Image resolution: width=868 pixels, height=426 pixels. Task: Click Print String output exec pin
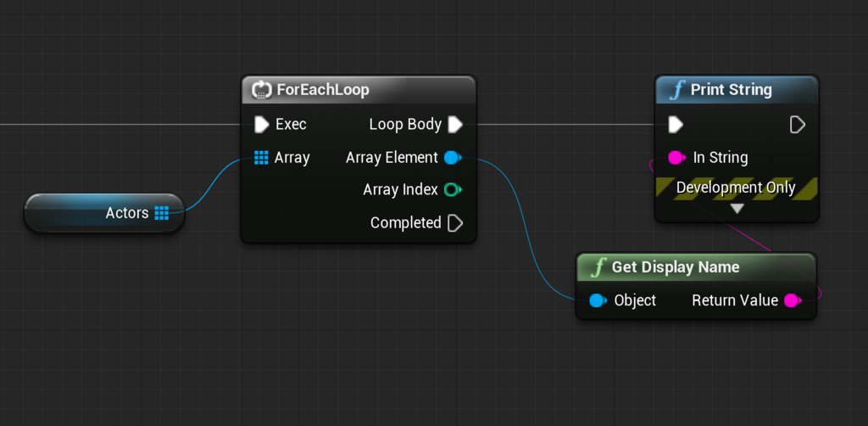[797, 125]
